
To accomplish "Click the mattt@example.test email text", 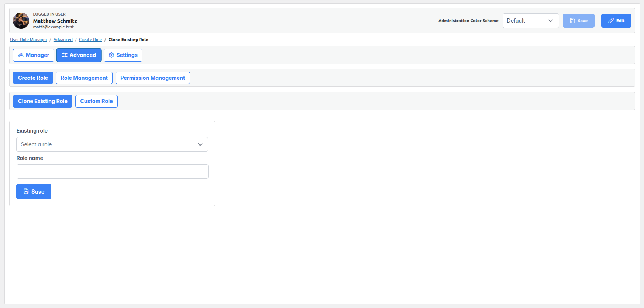I will pyautogui.click(x=54, y=27).
